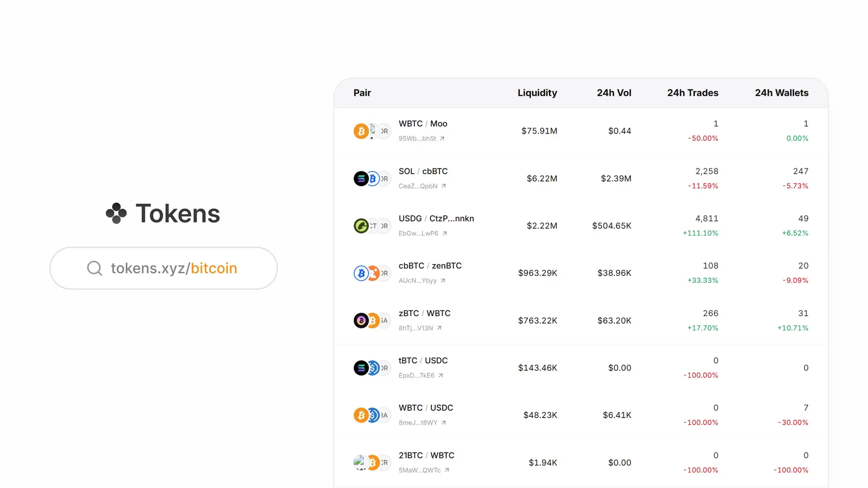
Task: Sort by 24h Wallets column header
Action: 781,93
